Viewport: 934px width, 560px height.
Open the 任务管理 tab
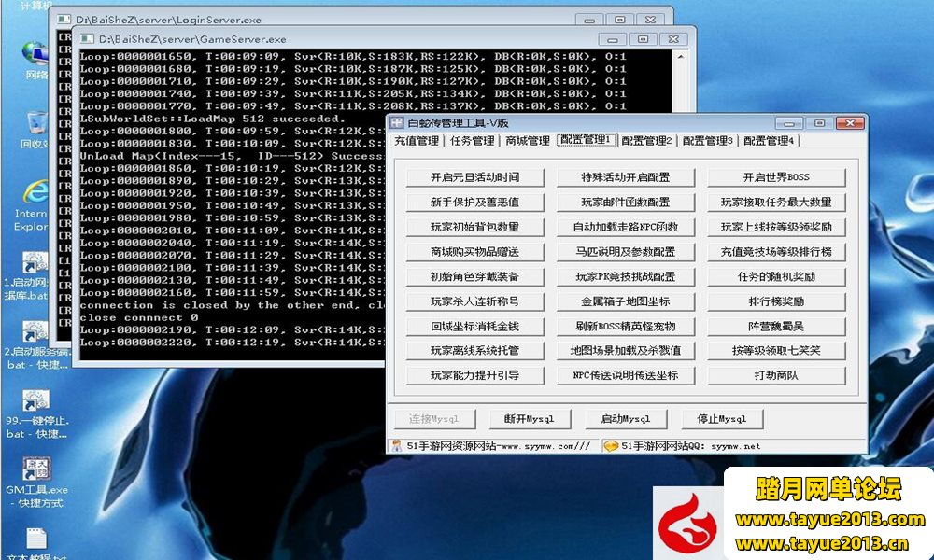472,141
